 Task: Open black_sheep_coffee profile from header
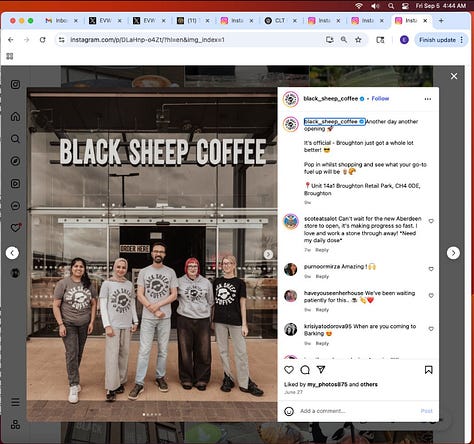(331, 98)
